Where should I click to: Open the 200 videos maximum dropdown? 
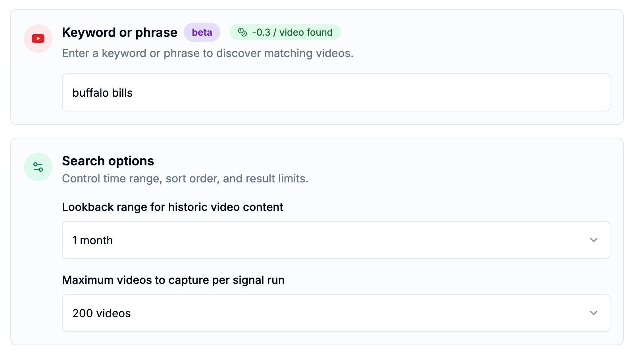click(336, 313)
